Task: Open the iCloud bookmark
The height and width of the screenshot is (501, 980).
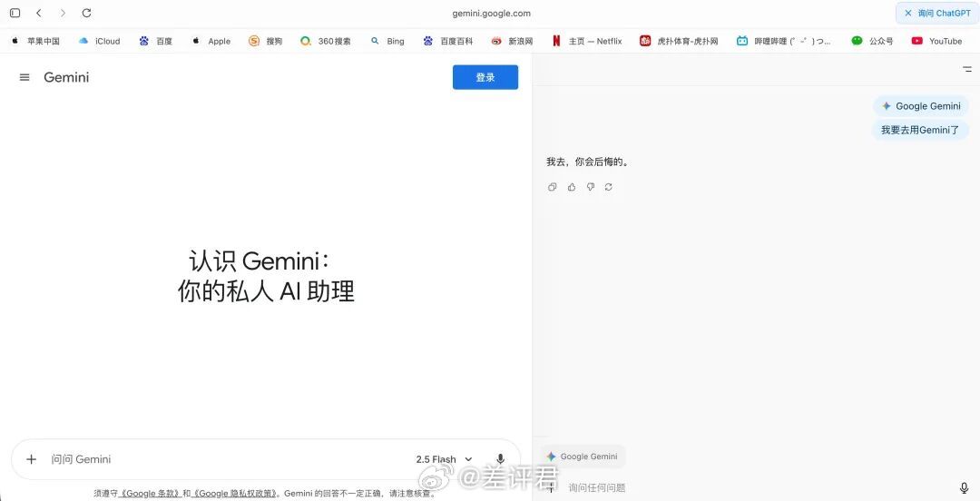Action: tap(100, 41)
